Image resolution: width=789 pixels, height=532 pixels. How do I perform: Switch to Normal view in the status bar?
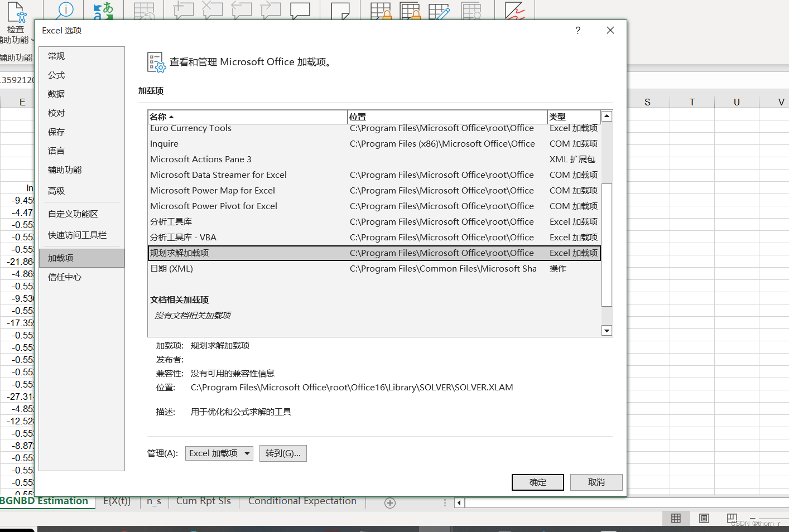[676, 519]
